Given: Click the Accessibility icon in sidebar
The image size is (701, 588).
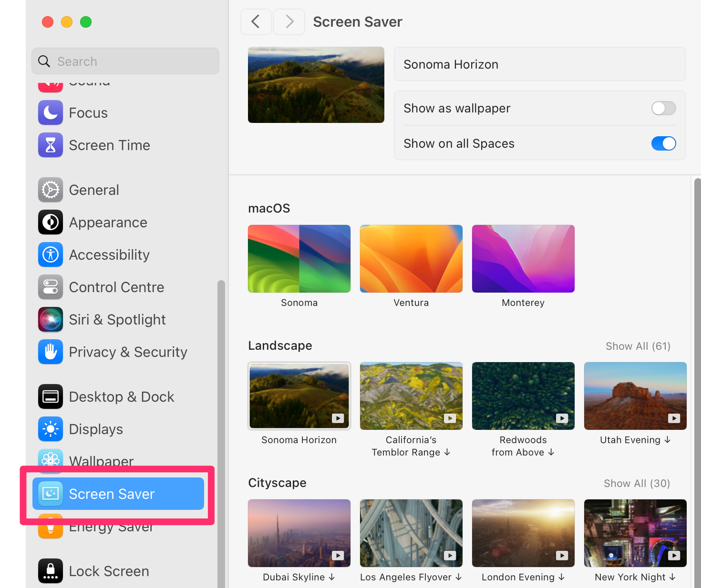Looking at the screenshot, I should tap(51, 254).
